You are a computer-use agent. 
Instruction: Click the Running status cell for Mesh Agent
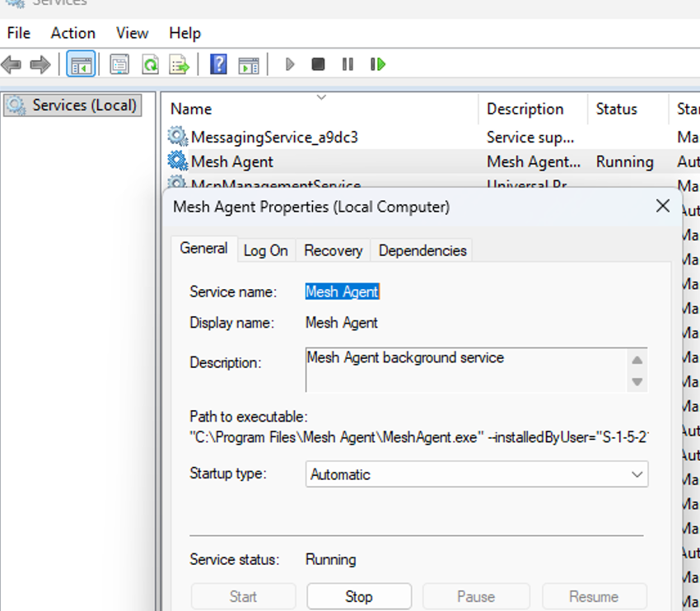coord(624,161)
